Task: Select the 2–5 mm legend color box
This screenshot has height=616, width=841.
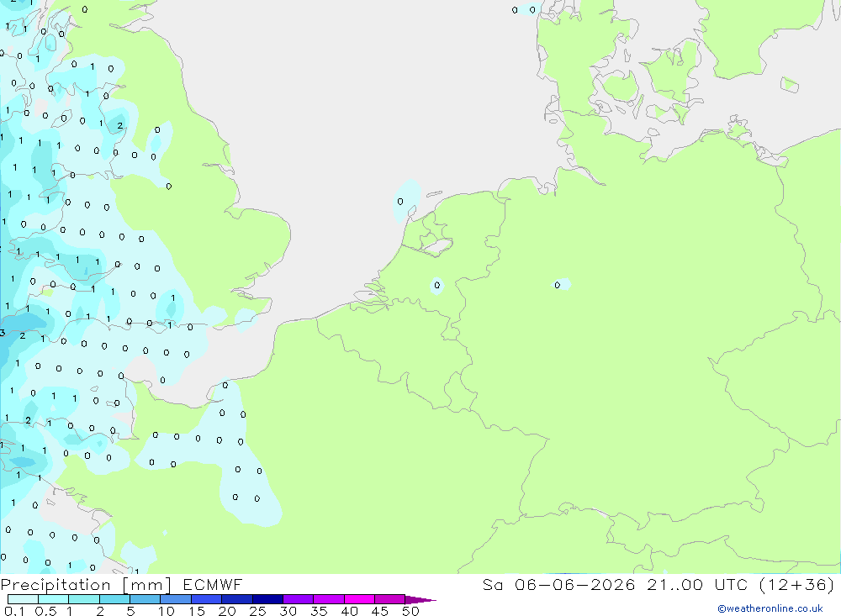Action: tap(114, 599)
